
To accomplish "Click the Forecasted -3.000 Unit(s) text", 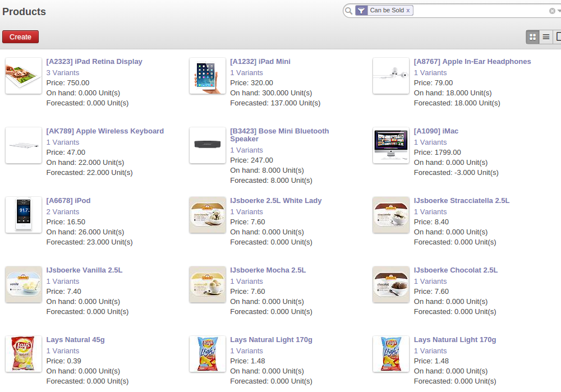I will click(x=456, y=172).
